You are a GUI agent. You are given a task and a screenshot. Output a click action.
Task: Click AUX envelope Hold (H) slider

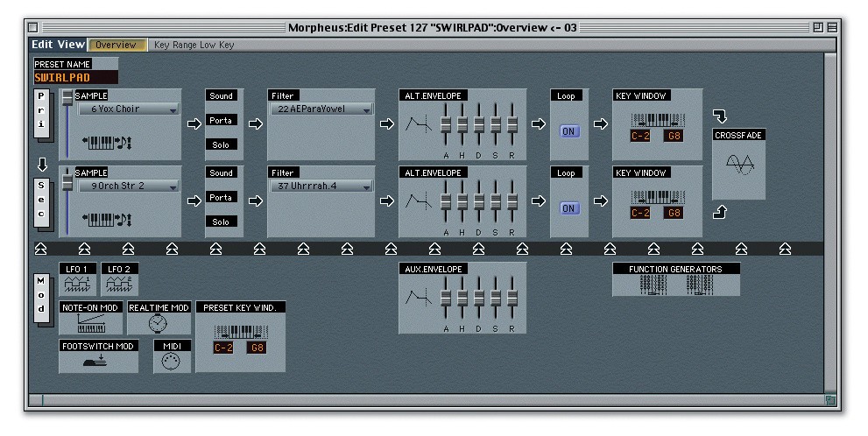[462, 299]
